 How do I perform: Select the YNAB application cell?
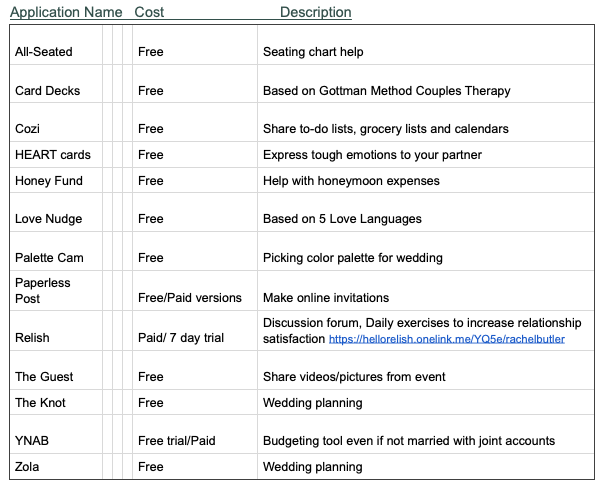point(56,434)
